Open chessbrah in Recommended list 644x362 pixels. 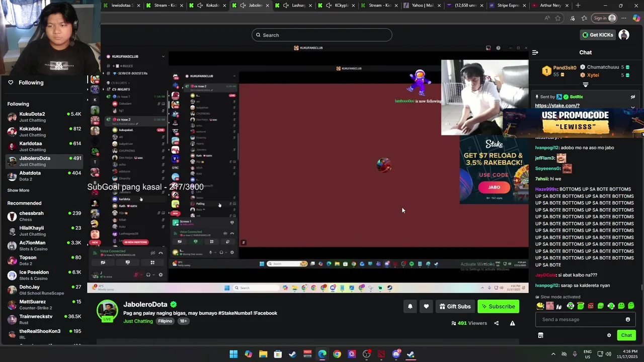pos(44,216)
